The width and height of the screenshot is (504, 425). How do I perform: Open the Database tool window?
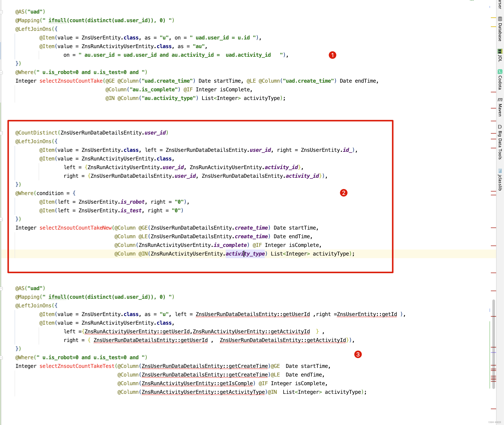[500, 29]
